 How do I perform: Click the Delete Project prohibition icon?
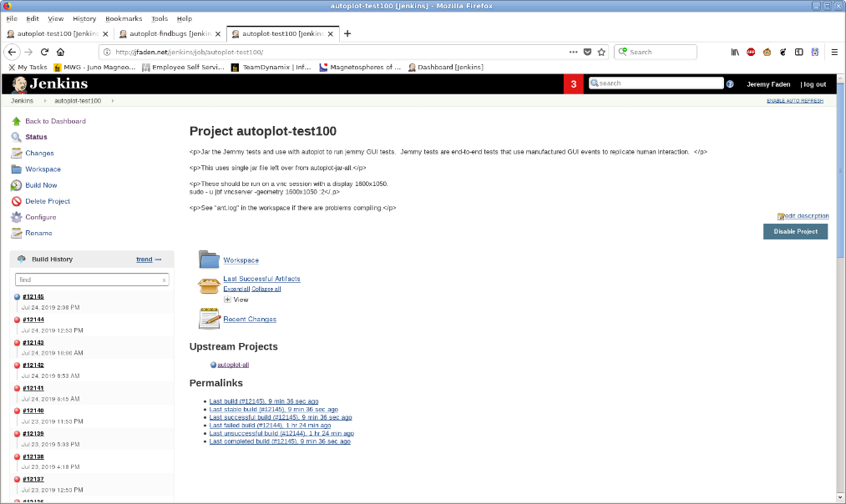[16, 201]
